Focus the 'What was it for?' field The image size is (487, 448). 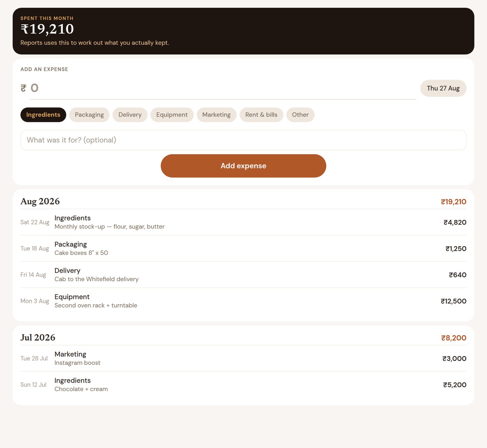click(x=243, y=140)
